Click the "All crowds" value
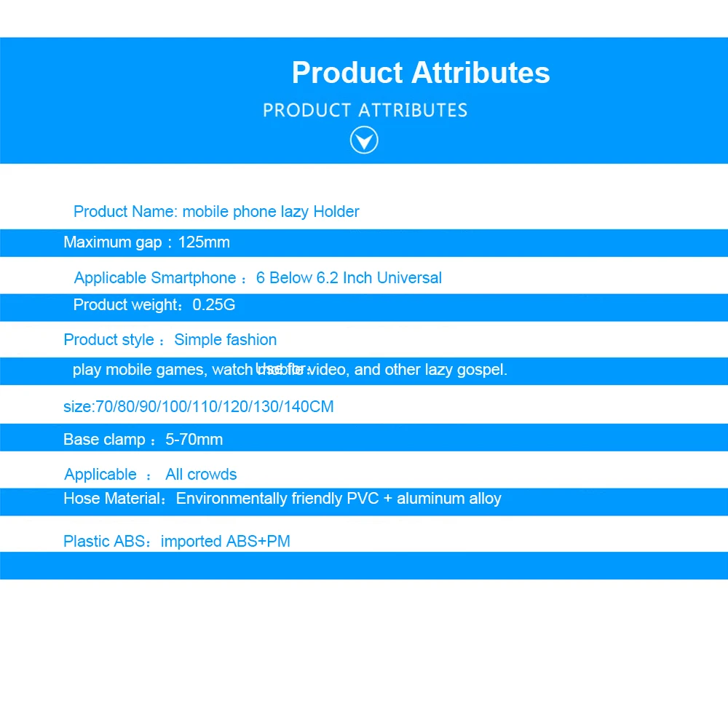 coord(201,475)
